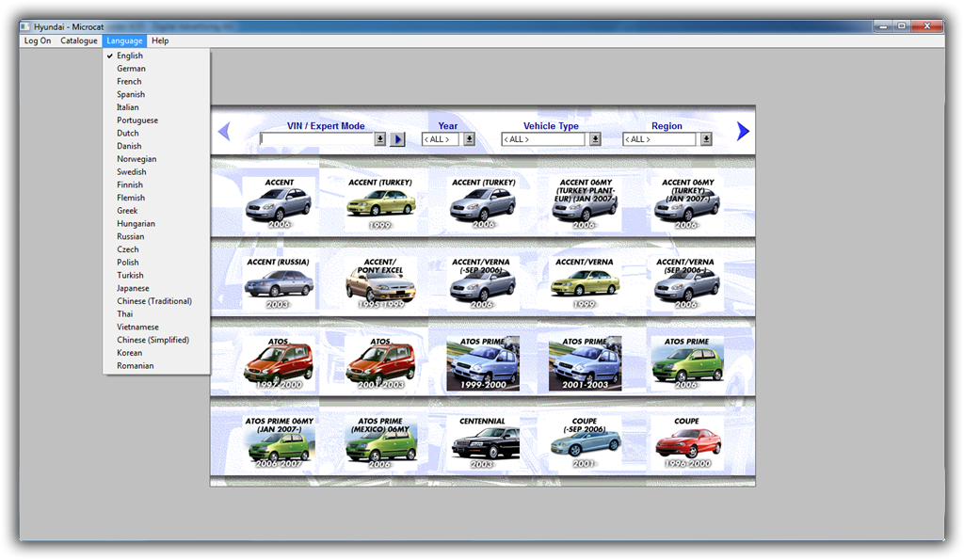The width and height of the screenshot is (964, 560).
Task: Choose Dutch from the language list
Action: [x=156, y=133]
